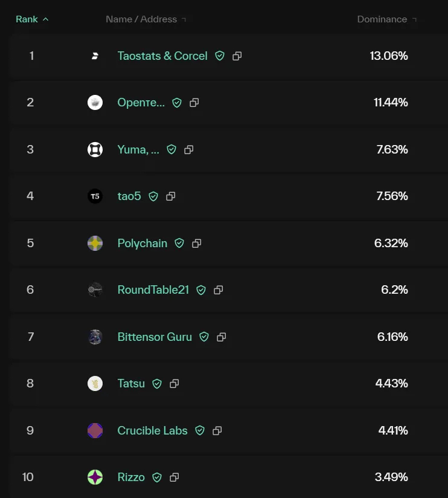Click the verified shield beside Tatsu
This screenshot has width=448, height=498.
point(157,384)
